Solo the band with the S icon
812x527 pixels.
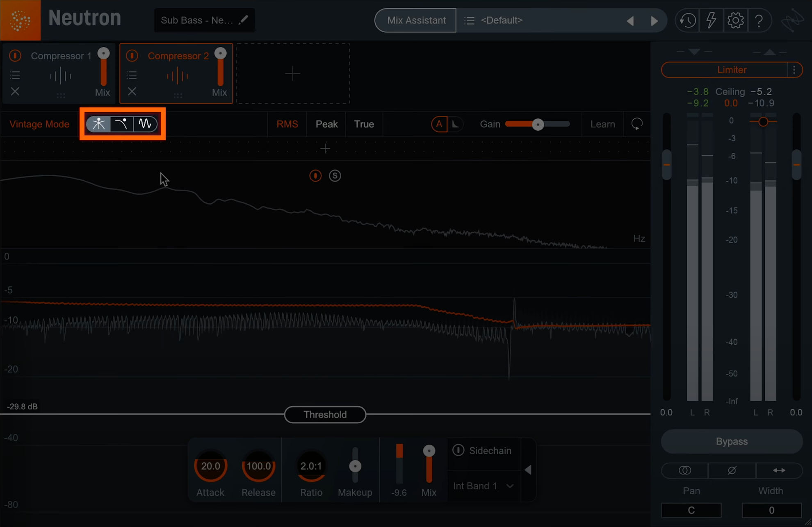coord(335,176)
